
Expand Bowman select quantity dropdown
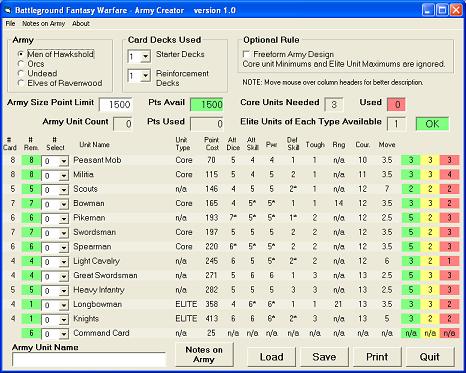(x=63, y=204)
